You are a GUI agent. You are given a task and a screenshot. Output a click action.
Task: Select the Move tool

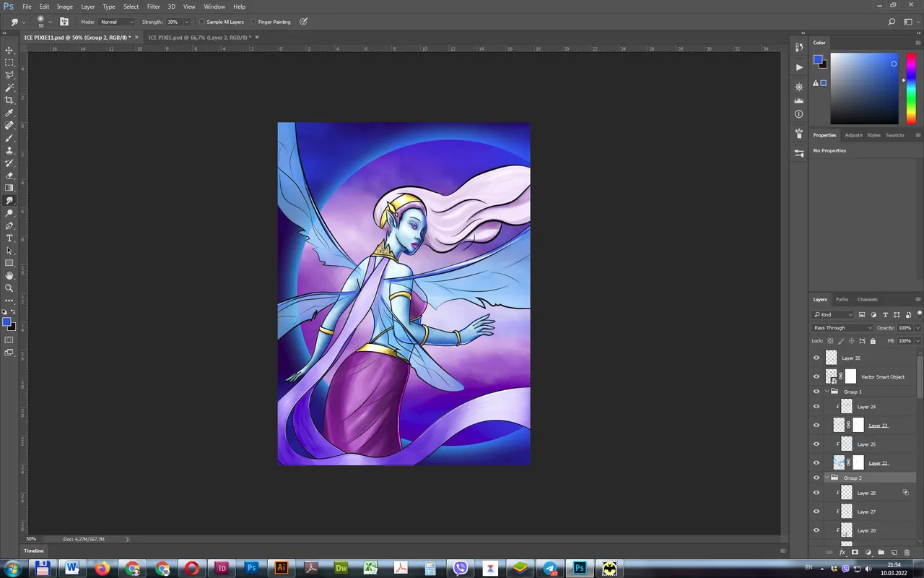[x=9, y=50]
